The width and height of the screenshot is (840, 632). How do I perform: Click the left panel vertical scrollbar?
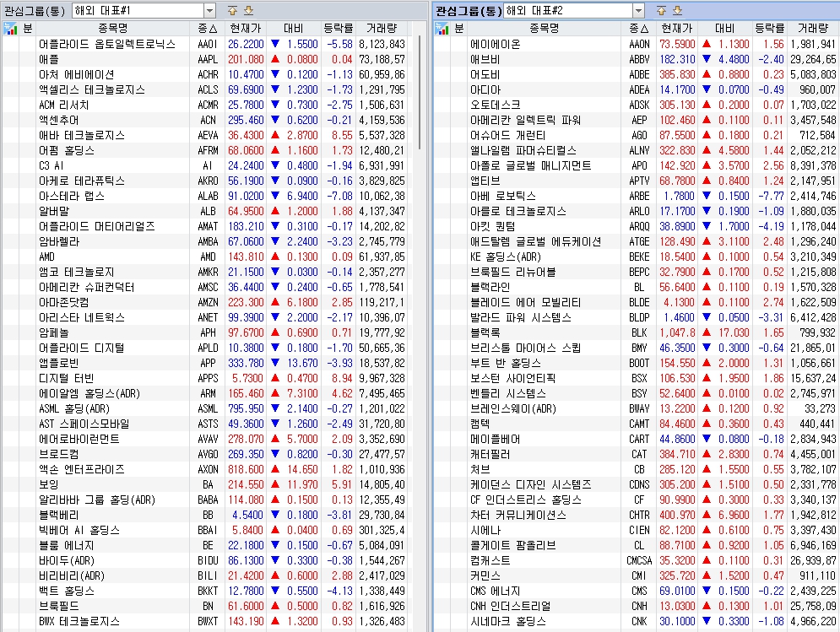tap(420, 93)
